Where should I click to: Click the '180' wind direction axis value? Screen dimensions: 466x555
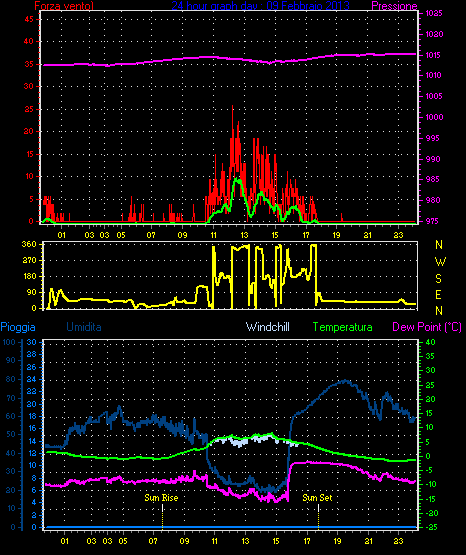tap(29, 276)
